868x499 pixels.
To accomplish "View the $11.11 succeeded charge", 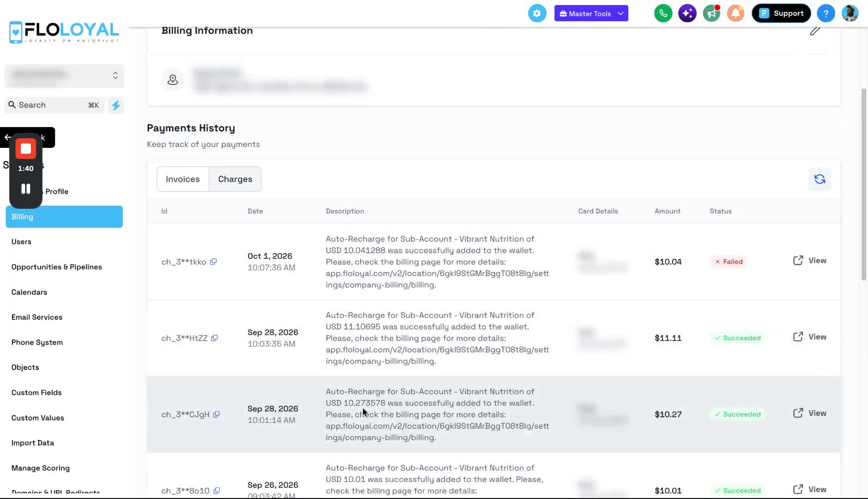I will (x=810, y=337).
